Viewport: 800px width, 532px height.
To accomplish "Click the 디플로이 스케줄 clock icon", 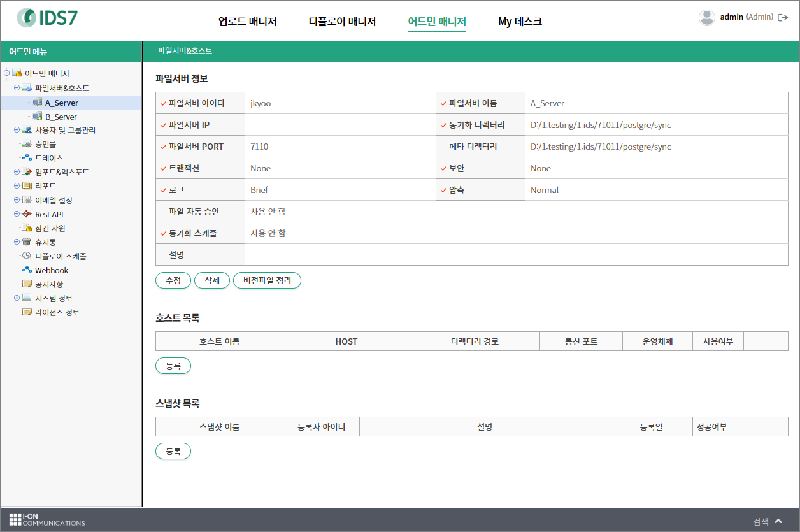I will click(27, 256).
